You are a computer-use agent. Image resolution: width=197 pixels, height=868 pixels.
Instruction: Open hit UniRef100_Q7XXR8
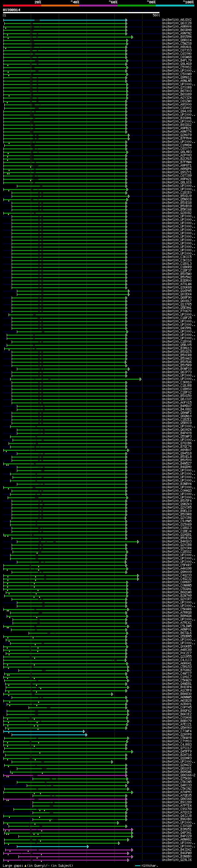click(x=176, y=88)
